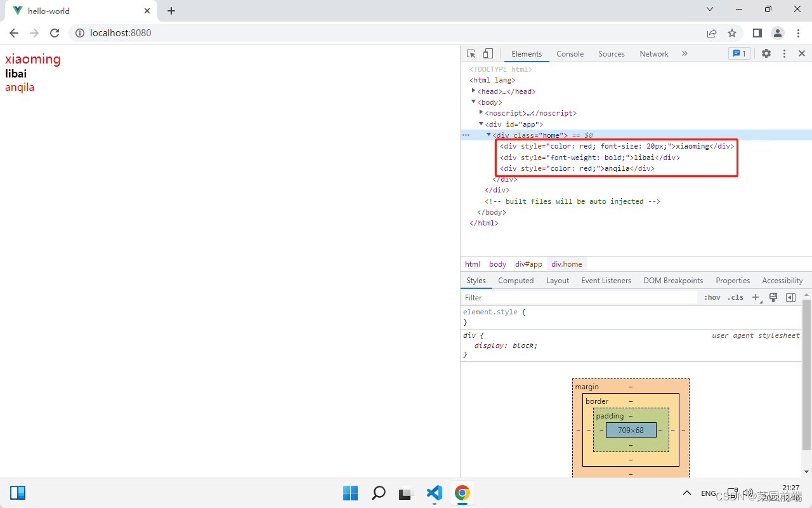Show hidden system tray icons chevron
The image size is (812, 508).
[686, 493]
